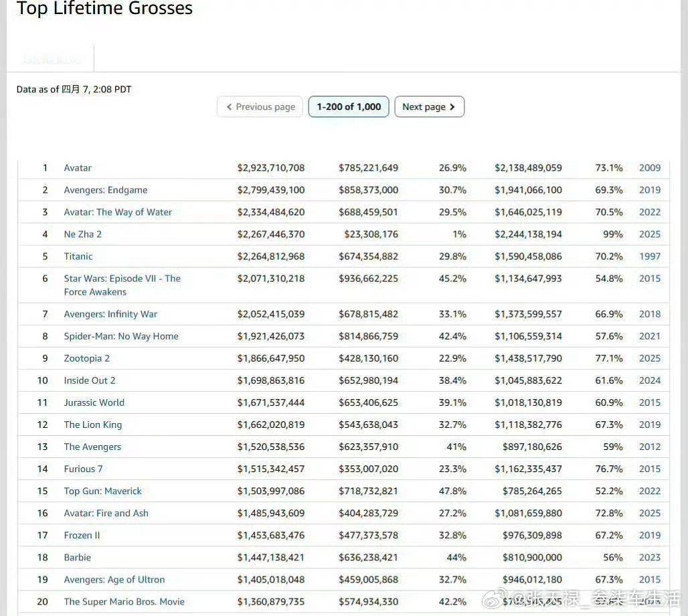Open the Barbie movie link
Screen dimensions: 688x616
tap(78, 557)
